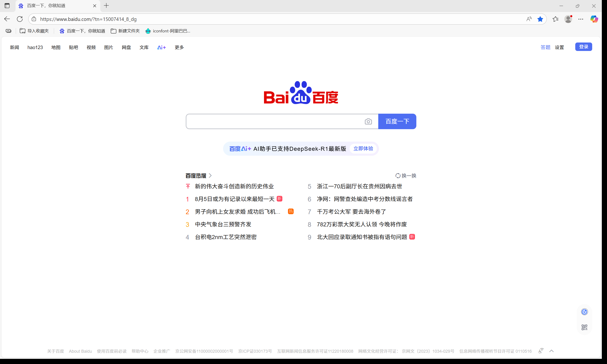
Task: Open Settings and more ellipsis menu
Action: coord(581,19)
